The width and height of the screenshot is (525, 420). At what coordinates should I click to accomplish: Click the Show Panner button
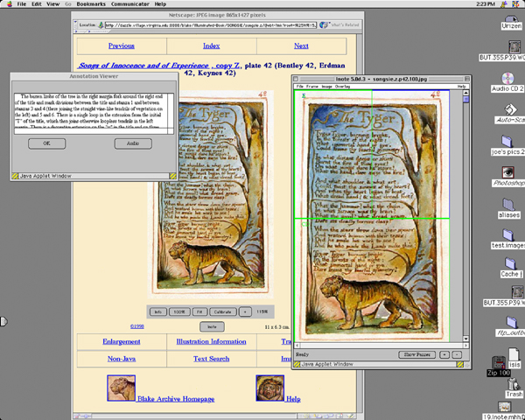click(x=416, y=354)
